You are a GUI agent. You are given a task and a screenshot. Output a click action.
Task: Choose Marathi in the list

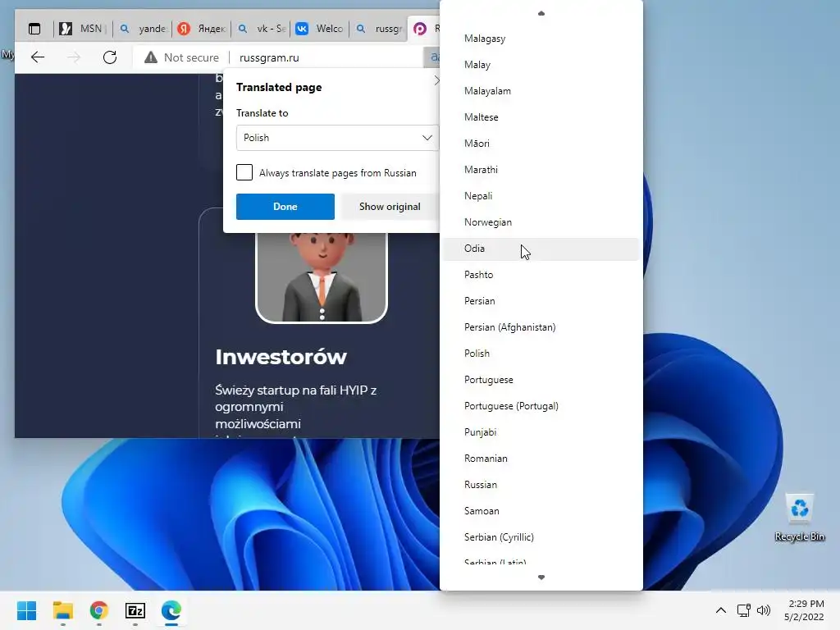541,170
